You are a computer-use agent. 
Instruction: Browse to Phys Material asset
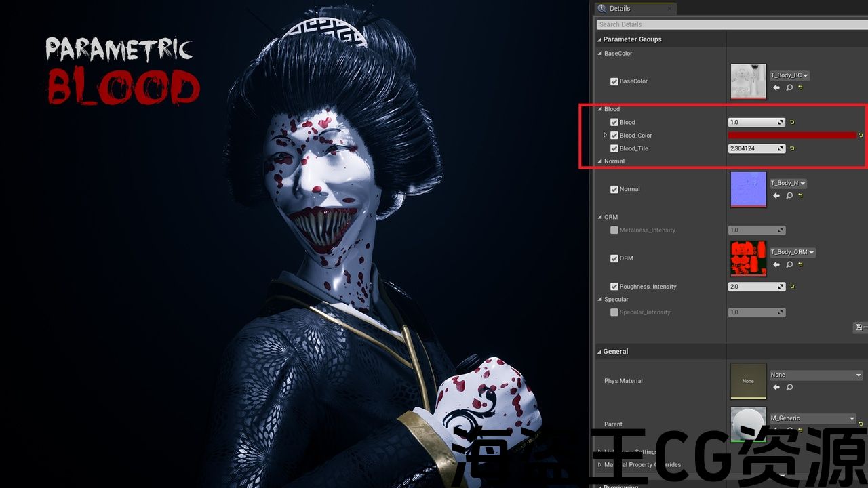point(789,388)
